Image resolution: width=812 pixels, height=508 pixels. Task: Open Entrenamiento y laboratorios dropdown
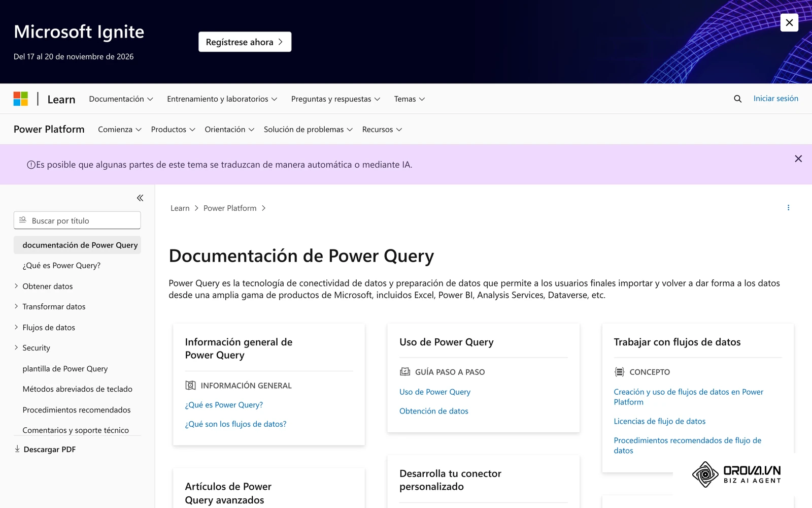(222, 99)
